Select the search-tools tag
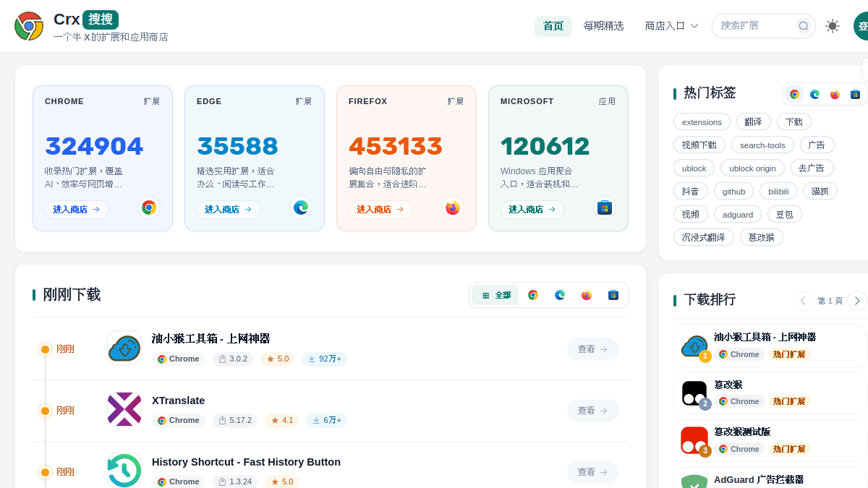 click(762, 145)
